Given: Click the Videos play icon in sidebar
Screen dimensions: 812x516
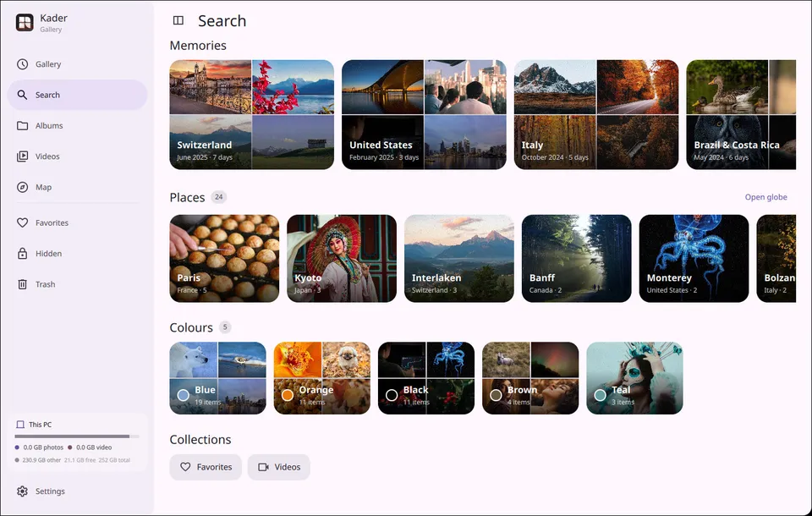Looking at the screenshot, I should (x=22, y=156).
